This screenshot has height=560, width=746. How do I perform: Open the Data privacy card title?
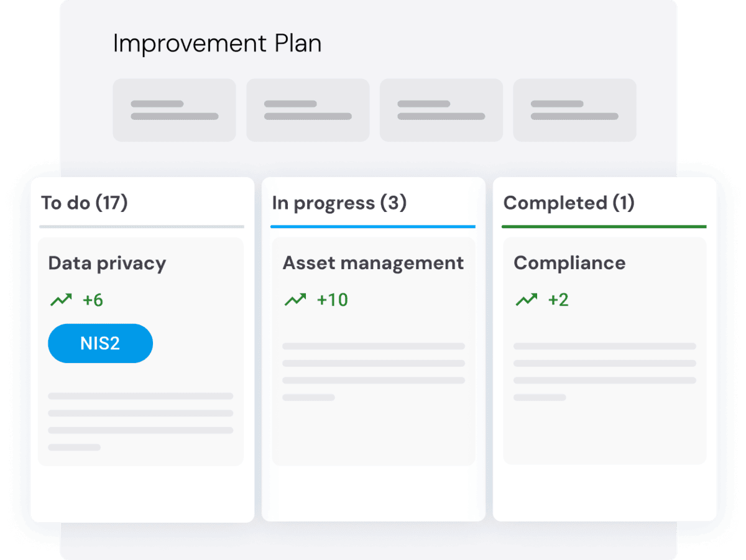tap(107, 264)
